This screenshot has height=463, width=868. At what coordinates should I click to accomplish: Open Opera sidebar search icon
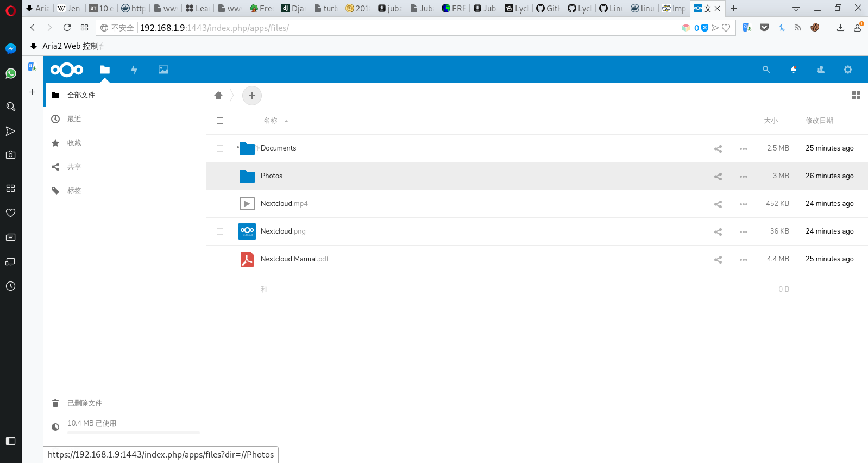click(10, 107)
